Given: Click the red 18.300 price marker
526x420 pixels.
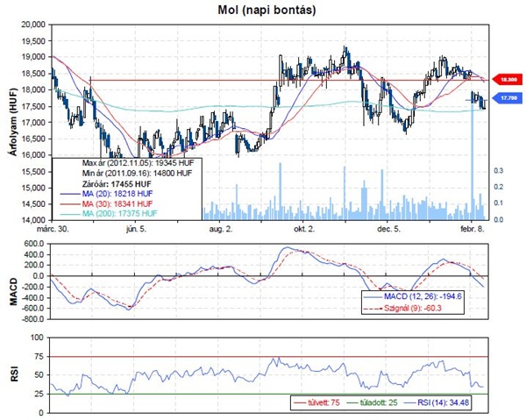Looking at the screenshot, I should click(x=508, y=80).
